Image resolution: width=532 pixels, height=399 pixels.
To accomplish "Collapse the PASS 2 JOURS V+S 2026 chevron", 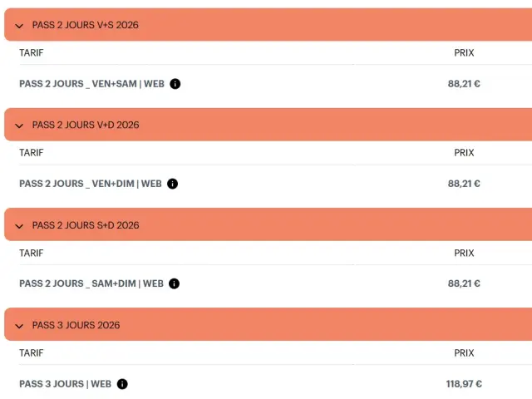I will click(x=19, y=26).
